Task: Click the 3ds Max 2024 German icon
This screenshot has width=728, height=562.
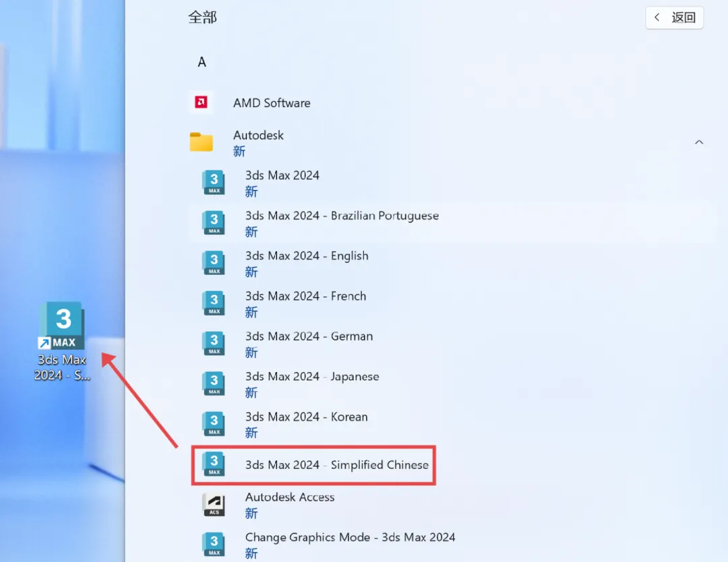Action: coord(214,344)
